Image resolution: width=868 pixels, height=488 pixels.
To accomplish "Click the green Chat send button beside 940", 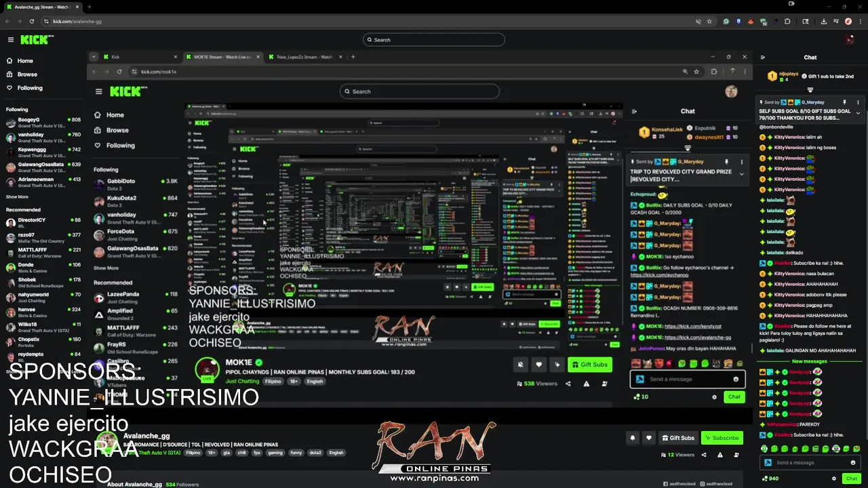I will [851, 479].
